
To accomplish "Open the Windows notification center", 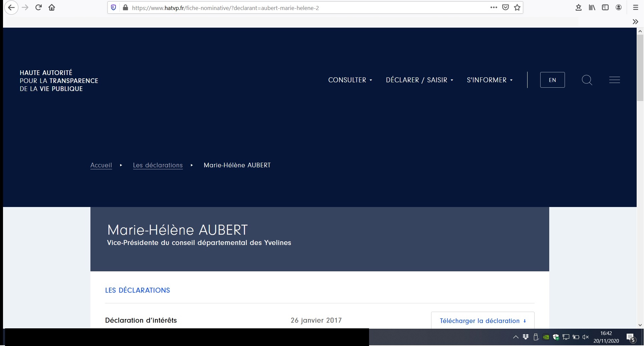I will coord(631,337).
